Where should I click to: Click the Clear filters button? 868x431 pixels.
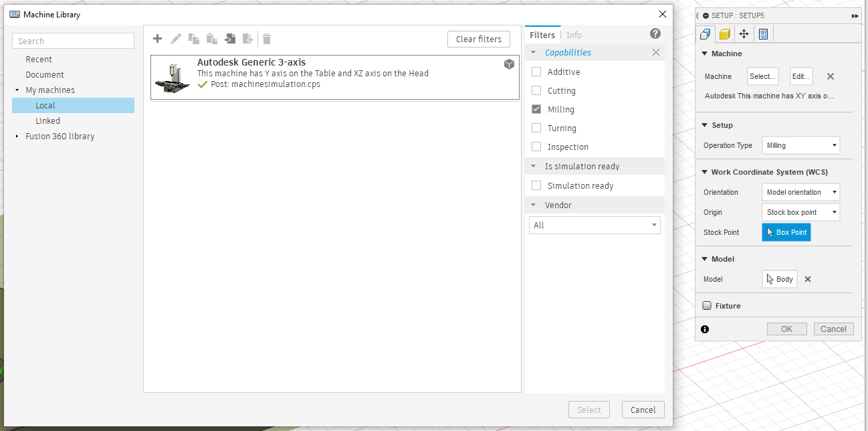click(x=479, y=39)
